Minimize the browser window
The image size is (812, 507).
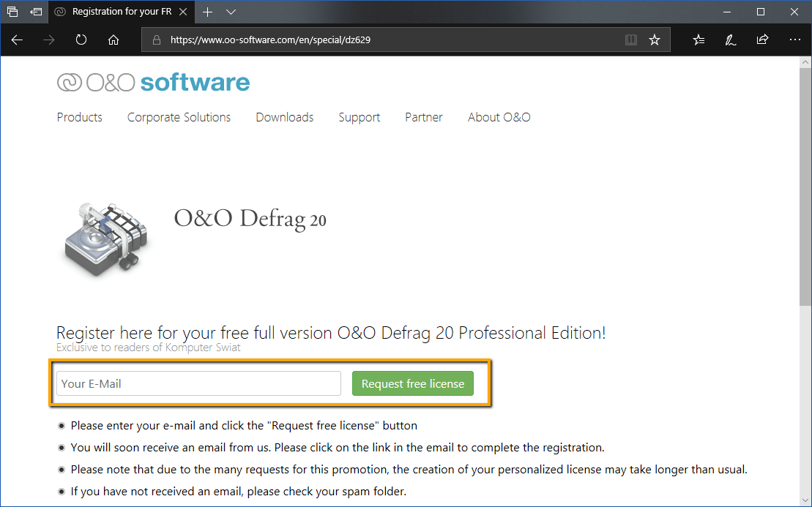[727, 12]
